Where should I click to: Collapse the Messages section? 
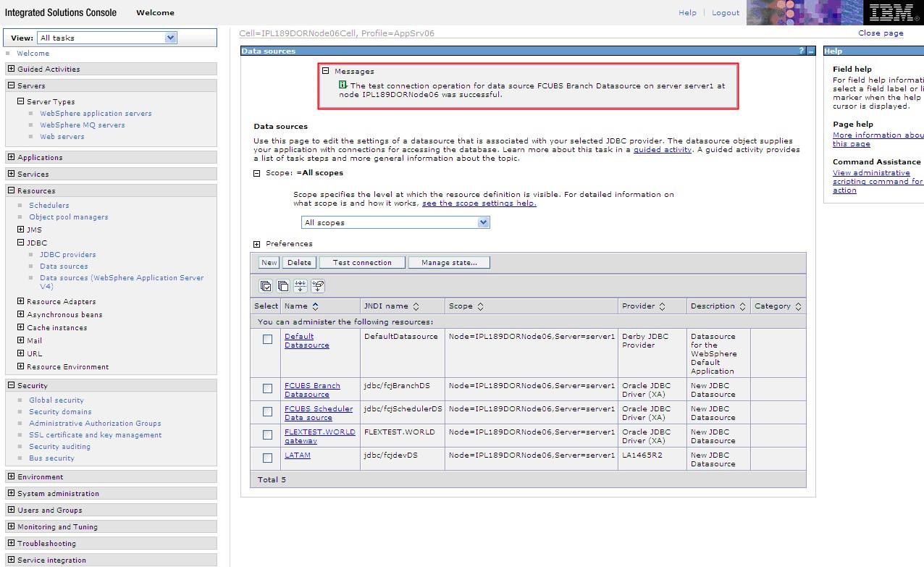(326, 71)
